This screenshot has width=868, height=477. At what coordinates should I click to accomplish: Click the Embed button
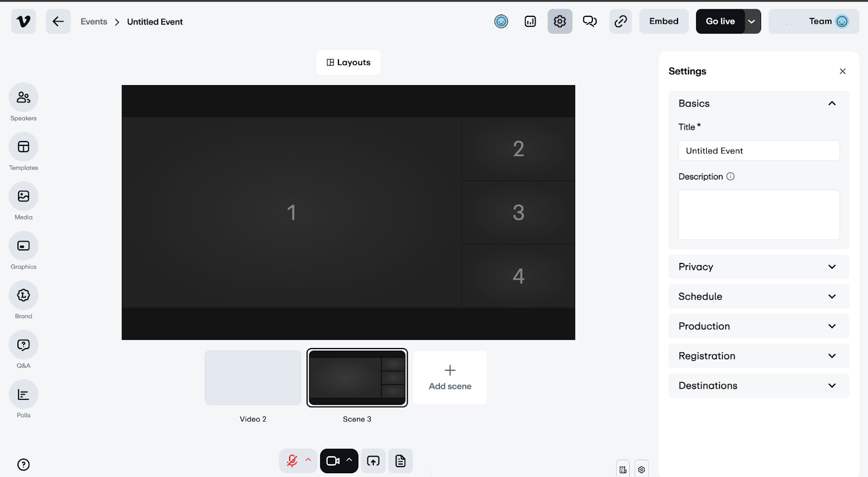[663, 22]
